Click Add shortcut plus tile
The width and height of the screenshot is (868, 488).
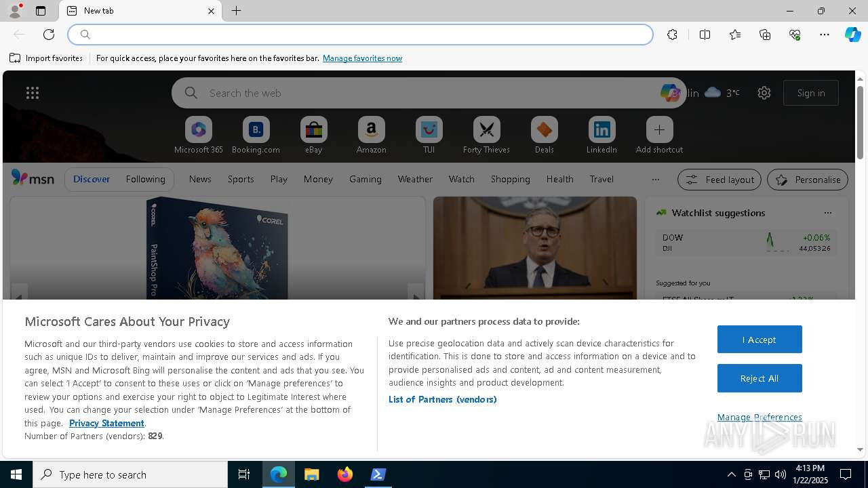pos(659,136)
